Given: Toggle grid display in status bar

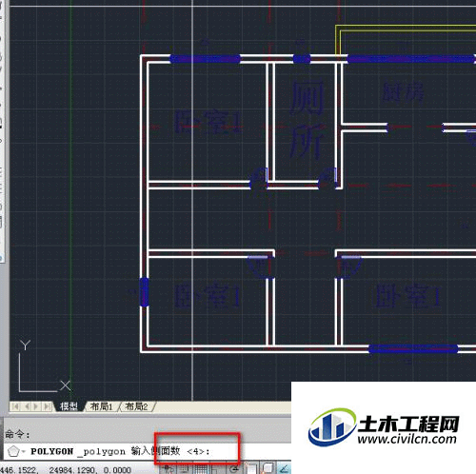Looking at the screenshot, I should coord(201,469).
